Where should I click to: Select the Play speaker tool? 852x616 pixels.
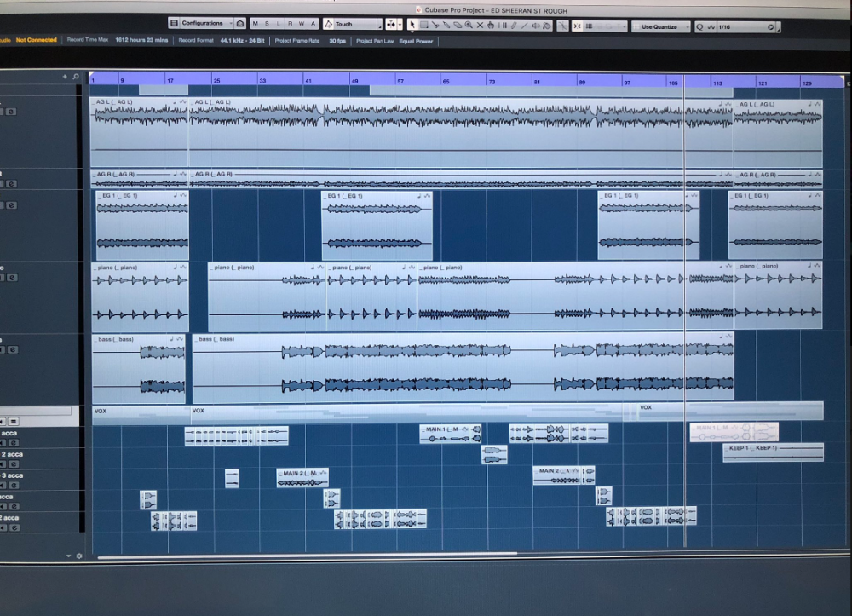[536, 26]
